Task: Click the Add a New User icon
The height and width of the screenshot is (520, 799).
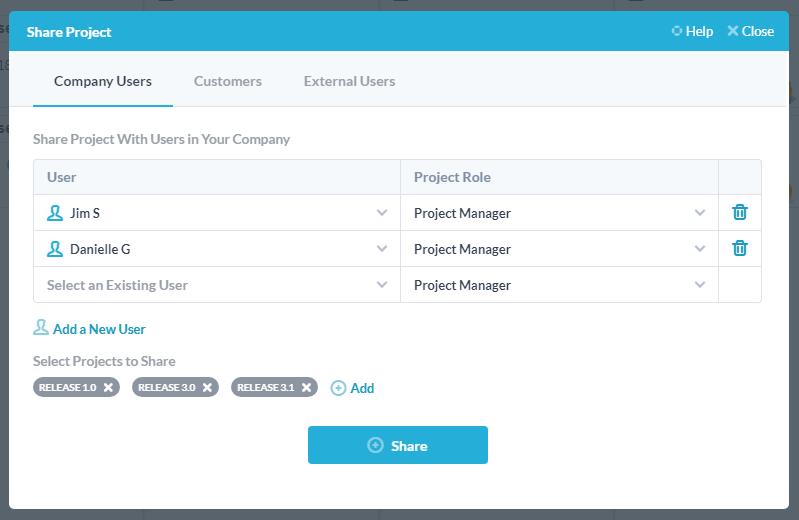Action: (41, 327)
